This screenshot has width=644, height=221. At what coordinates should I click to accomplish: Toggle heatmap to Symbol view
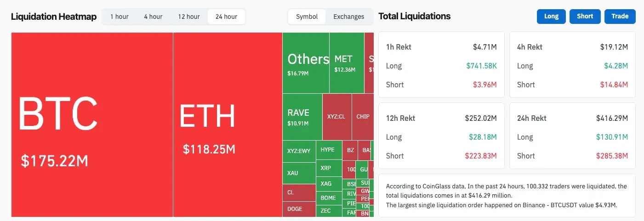coord(307,17)
